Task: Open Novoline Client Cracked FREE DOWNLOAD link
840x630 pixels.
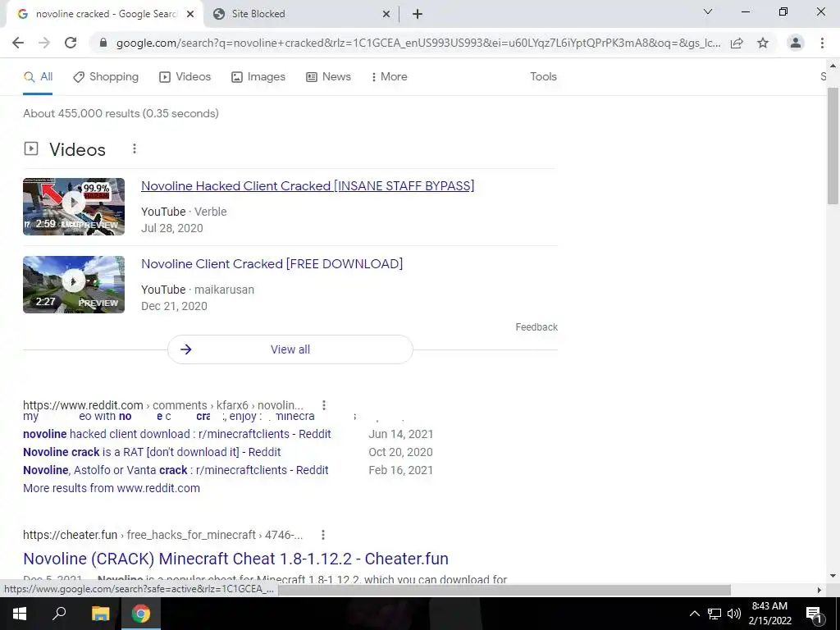Action: coord(272,263)
